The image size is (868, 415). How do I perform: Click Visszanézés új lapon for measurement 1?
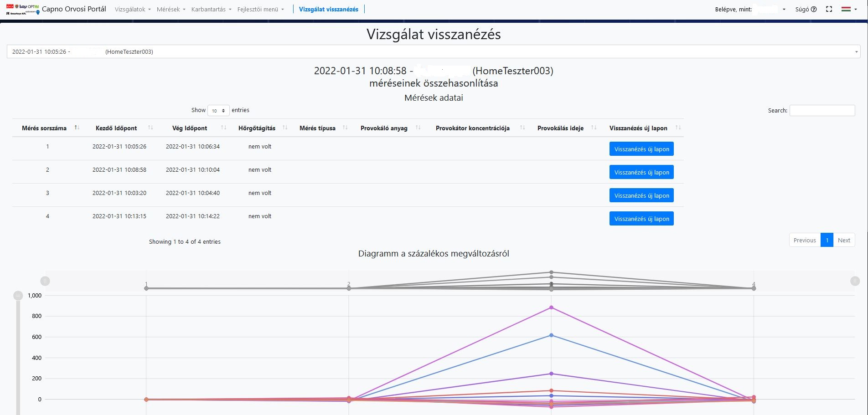pyautogui.click(x=641, y=149)
